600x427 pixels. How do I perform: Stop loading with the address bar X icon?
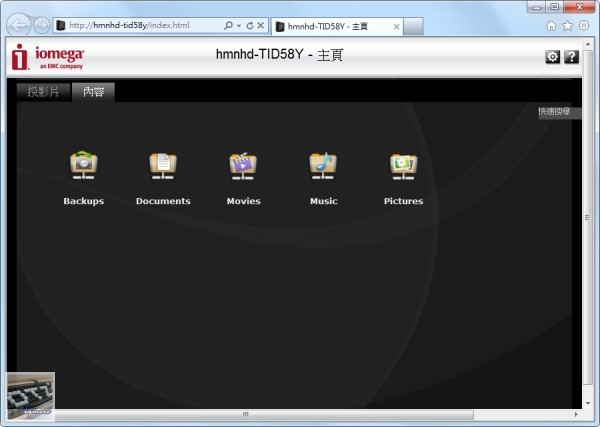[261, 26]
